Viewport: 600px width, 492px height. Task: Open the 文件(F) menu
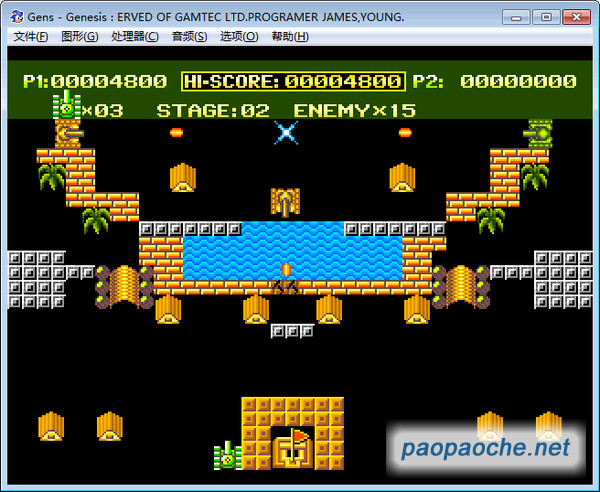point(31,37)
